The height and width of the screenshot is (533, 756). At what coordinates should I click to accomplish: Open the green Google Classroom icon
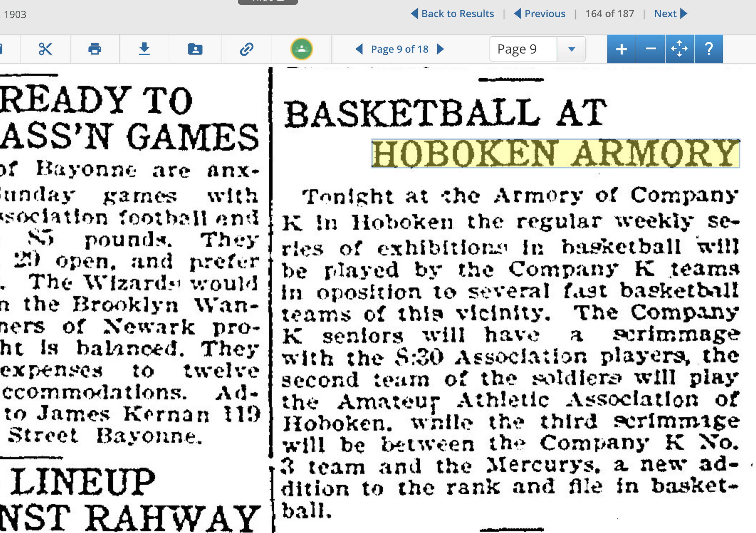tap(301, 49)
